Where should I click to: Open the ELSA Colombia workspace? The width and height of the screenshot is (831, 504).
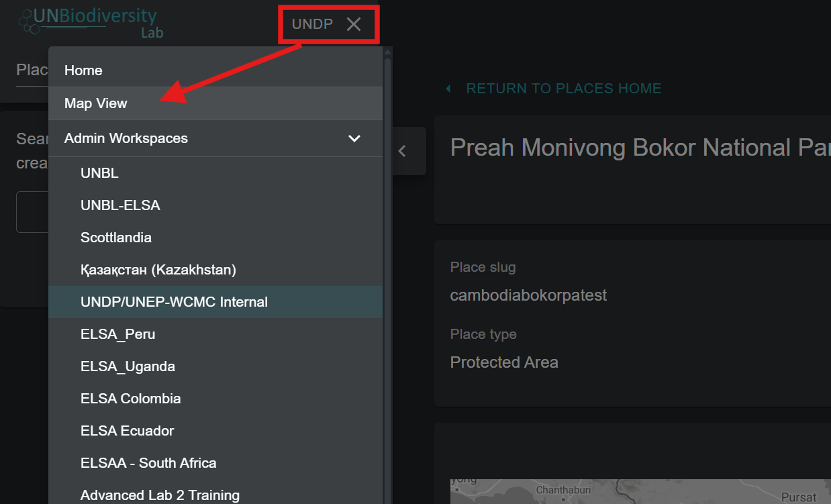pos(131,399)
